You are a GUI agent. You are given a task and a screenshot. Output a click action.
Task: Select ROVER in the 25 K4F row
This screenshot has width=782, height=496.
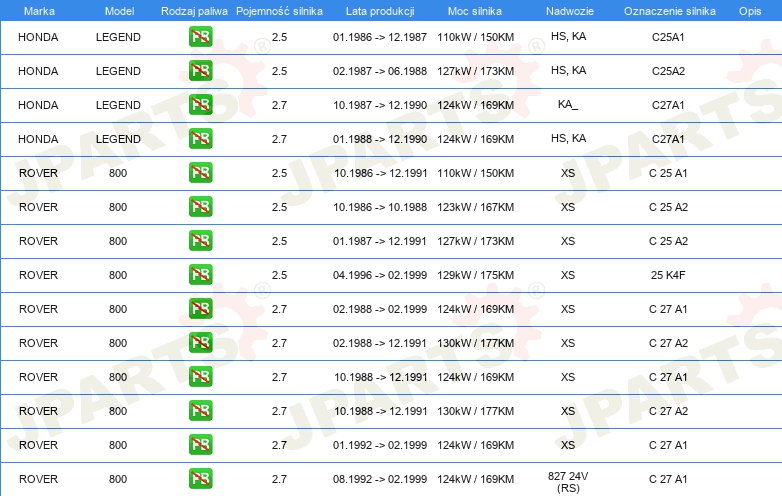click(x=38, y=275)
